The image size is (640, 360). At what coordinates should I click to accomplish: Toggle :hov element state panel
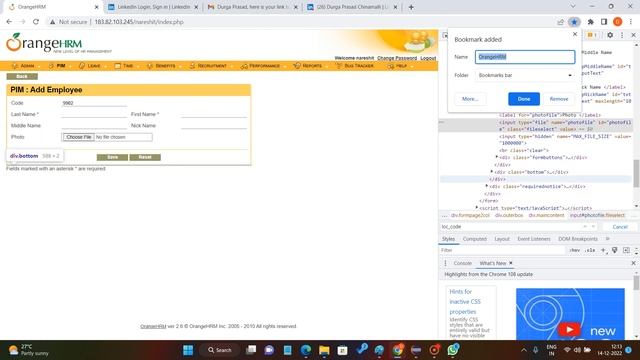(x=575, y=250)
